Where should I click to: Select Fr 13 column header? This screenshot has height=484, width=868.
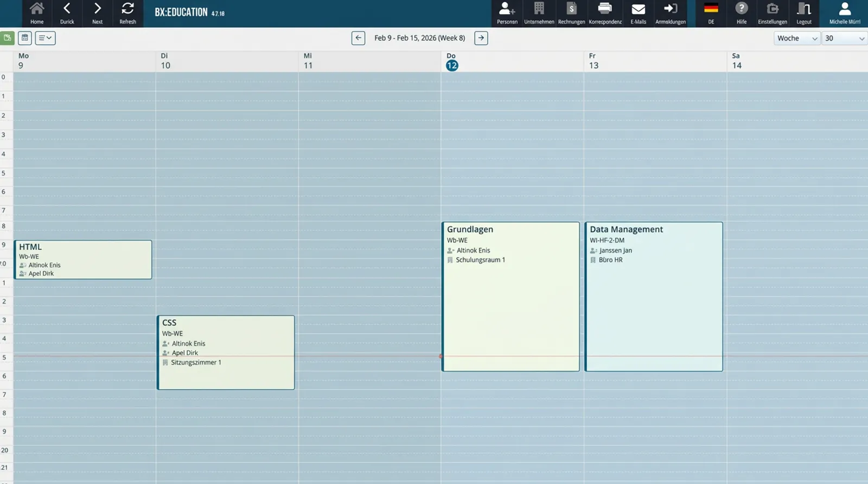pos(655,61)
